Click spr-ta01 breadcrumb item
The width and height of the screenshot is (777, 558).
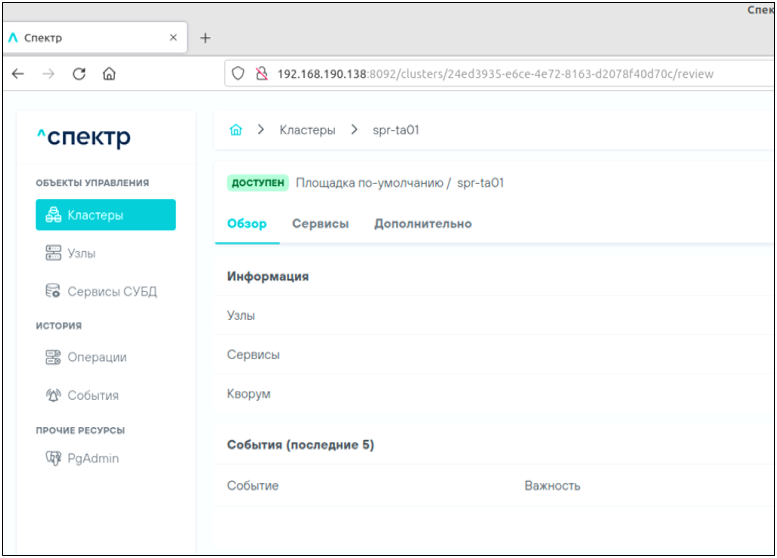395,130
